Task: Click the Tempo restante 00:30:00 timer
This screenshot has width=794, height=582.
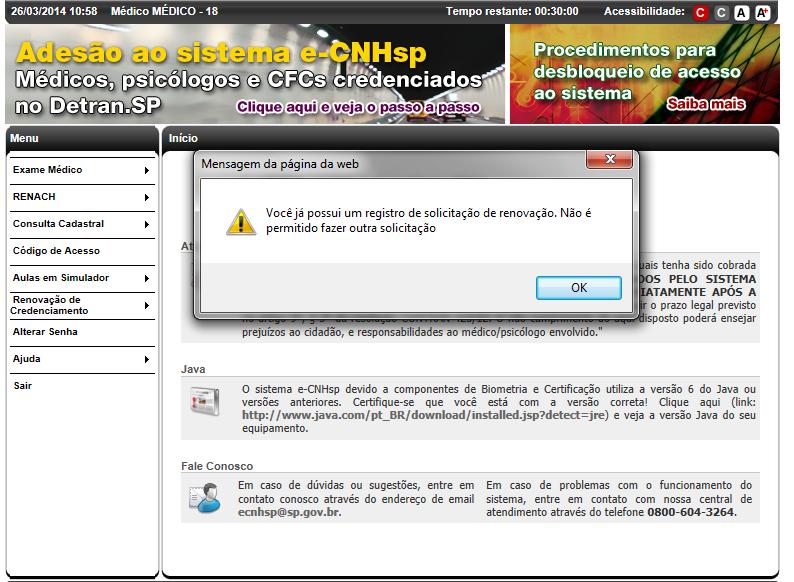Action: [512, 11]
